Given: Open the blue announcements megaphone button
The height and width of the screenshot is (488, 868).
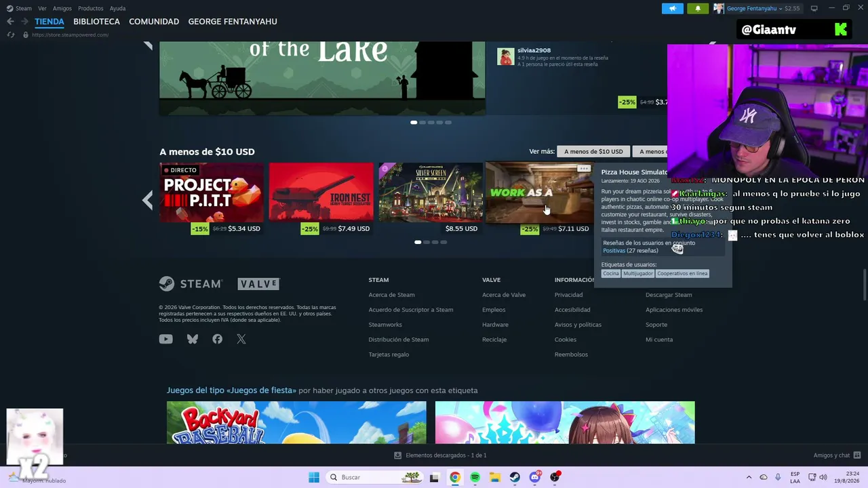Looking at the screenshot, I should click(x=673, y=8).
